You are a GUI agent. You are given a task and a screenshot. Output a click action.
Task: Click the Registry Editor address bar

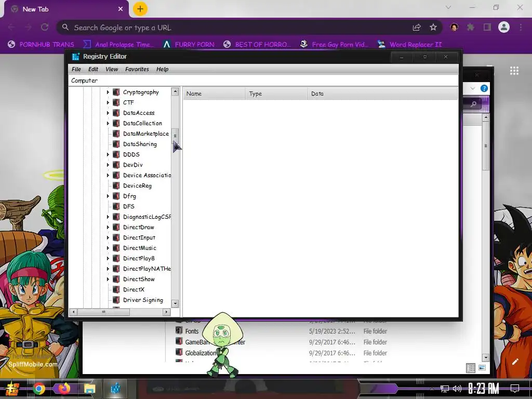pyautogui.click(x=263, y=81)
